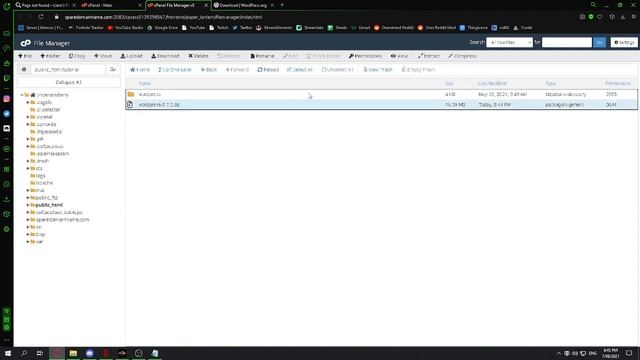Image resolution: width=640 pixels, height=360 pixels.
Task: Extract the selected archive
Action: pyautogui.click(x=429, y=56)
